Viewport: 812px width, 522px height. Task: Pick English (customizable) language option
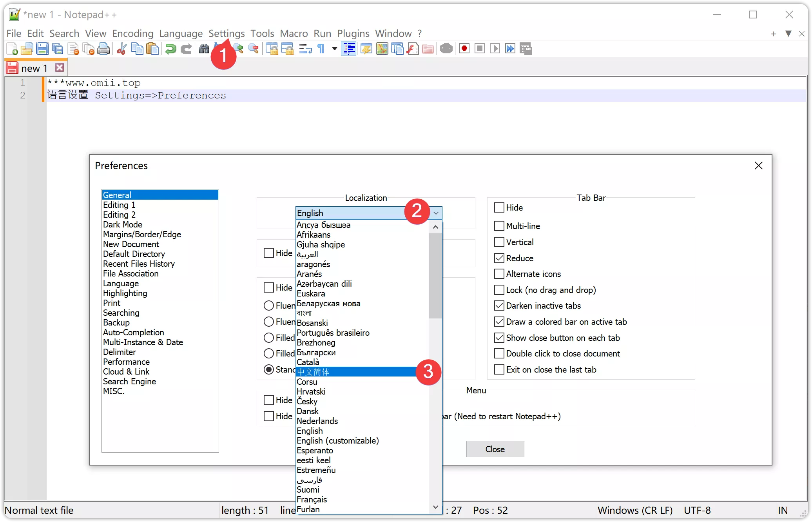[x=362, y=440]
